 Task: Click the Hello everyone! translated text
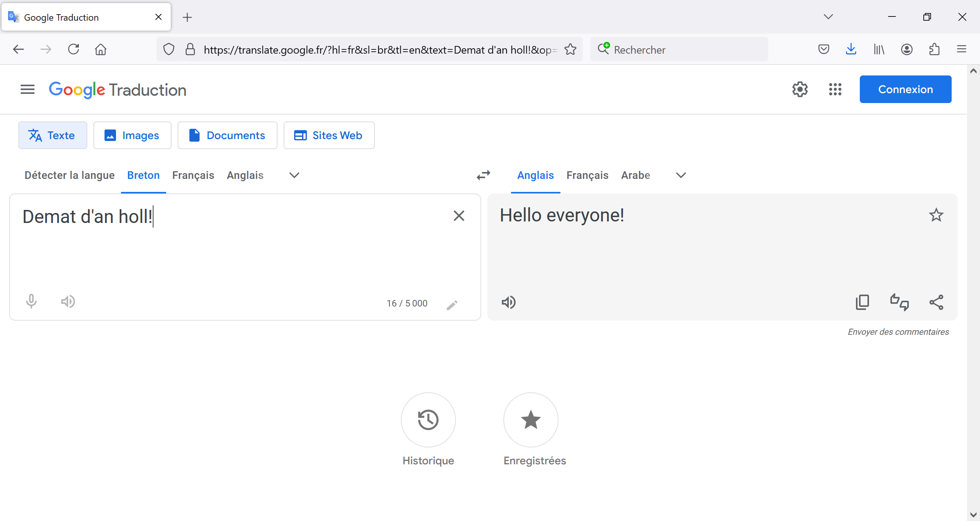click(x=562, y=215)
